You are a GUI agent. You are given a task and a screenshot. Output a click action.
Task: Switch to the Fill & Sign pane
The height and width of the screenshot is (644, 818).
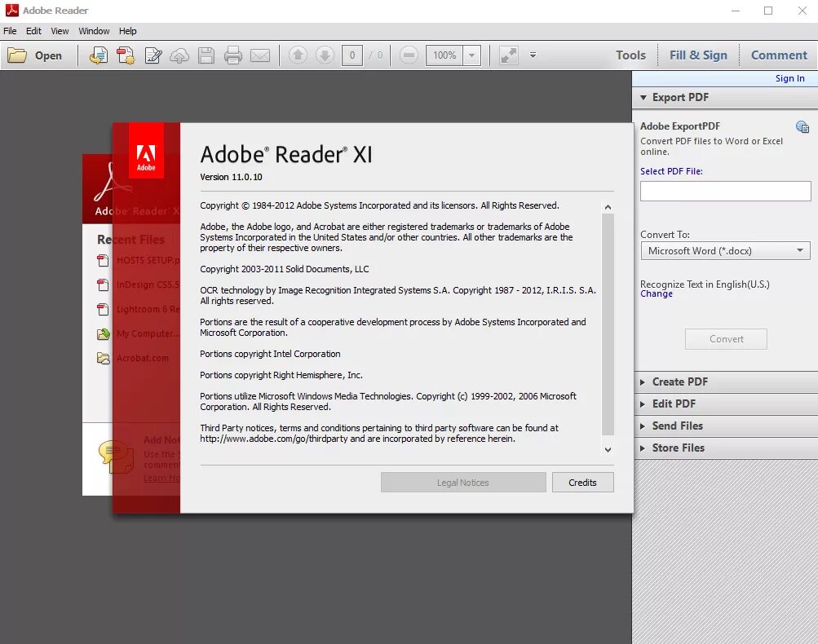click(x=698, y=55)
